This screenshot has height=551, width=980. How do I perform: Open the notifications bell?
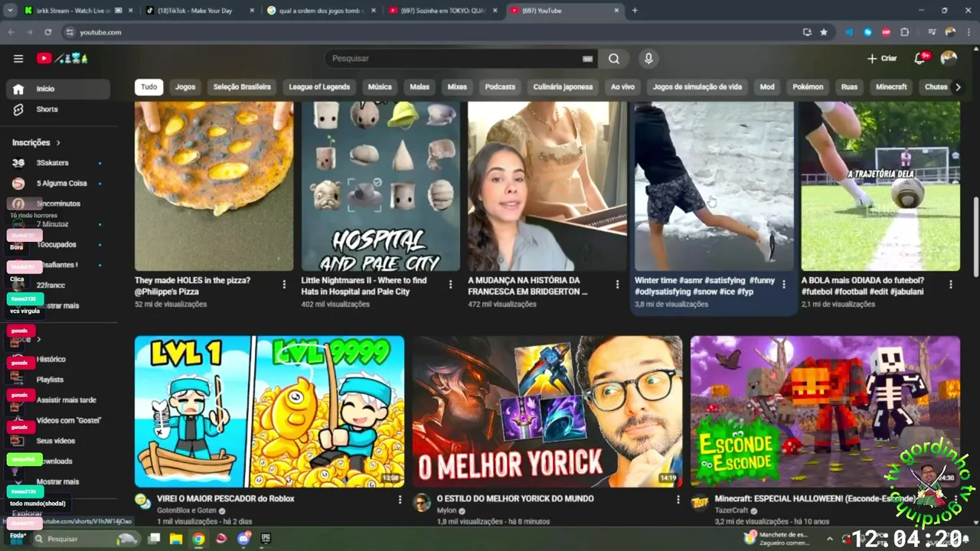(920, 58)
